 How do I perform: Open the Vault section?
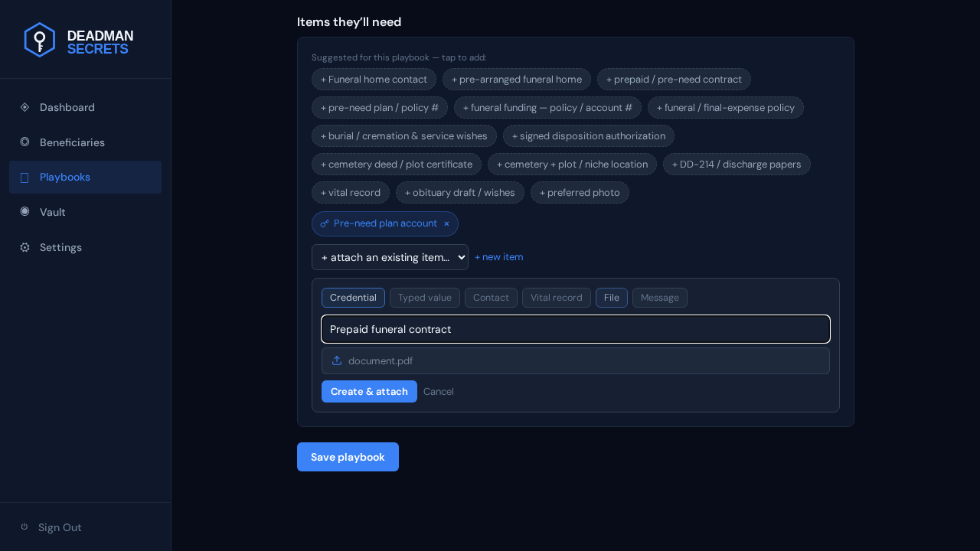click(85, 212)
